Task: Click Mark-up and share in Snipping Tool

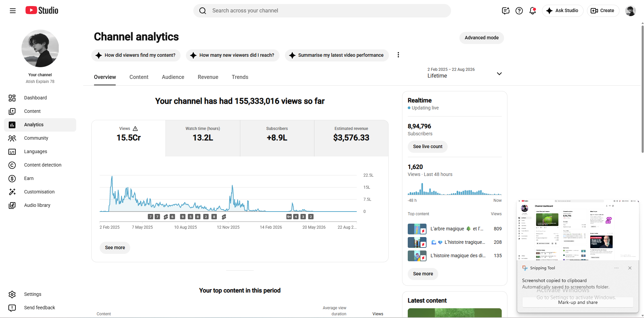Action: click(x=578, y=302)
